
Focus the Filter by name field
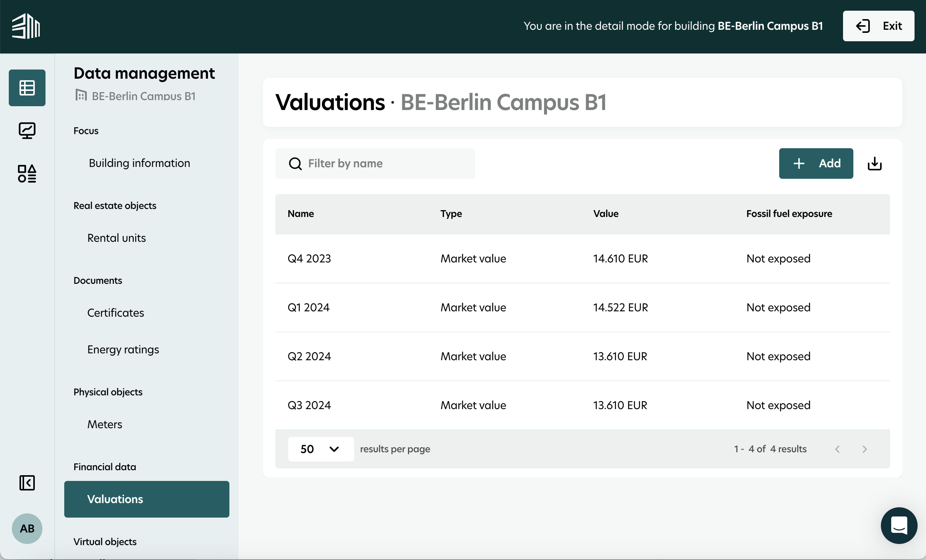click(375, 163)
